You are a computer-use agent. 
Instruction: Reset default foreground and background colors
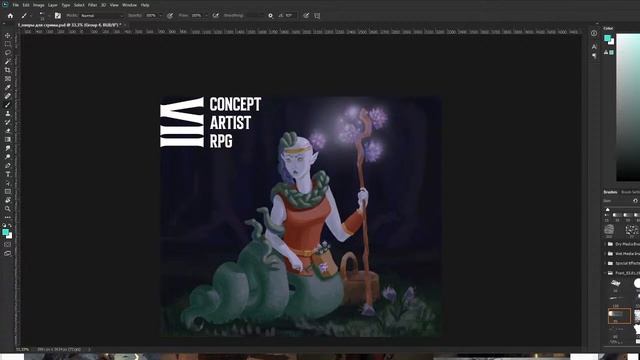click(x=4, y=225)
